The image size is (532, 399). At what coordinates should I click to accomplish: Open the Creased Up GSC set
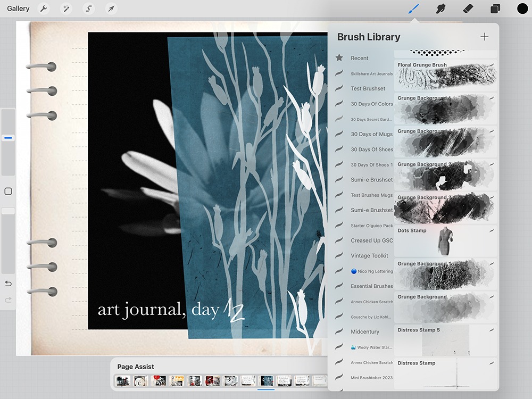(372, 240)
